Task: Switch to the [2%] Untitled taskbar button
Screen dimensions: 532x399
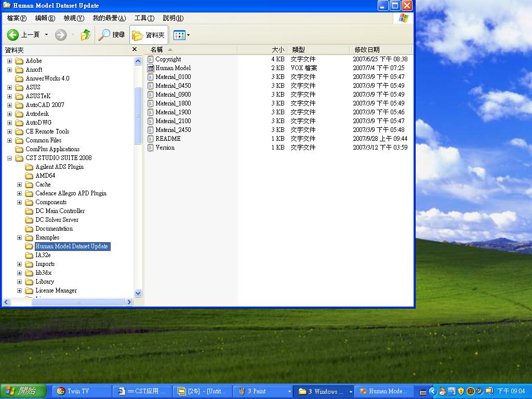Action: (x=202, y=391)
